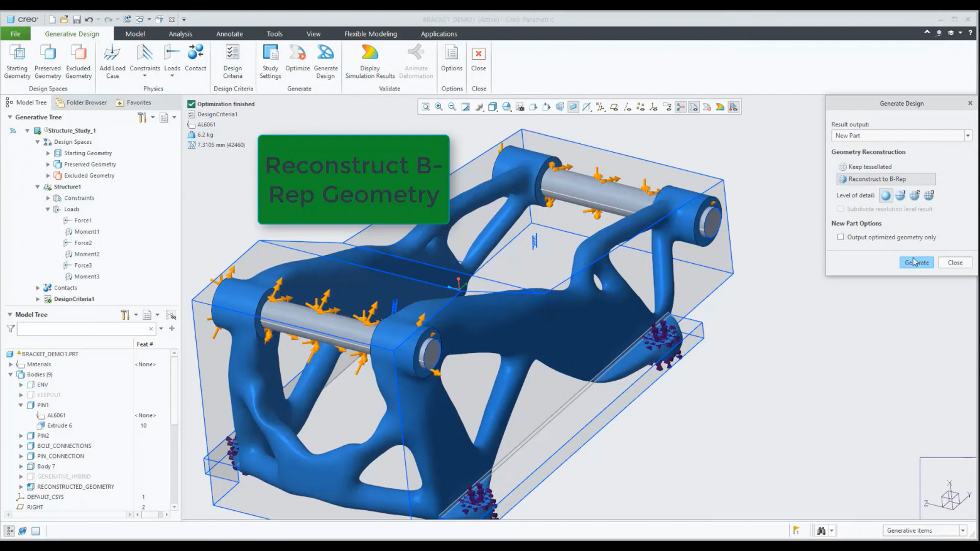Enable Output optimized geometry only checkbox

point(841,237)
